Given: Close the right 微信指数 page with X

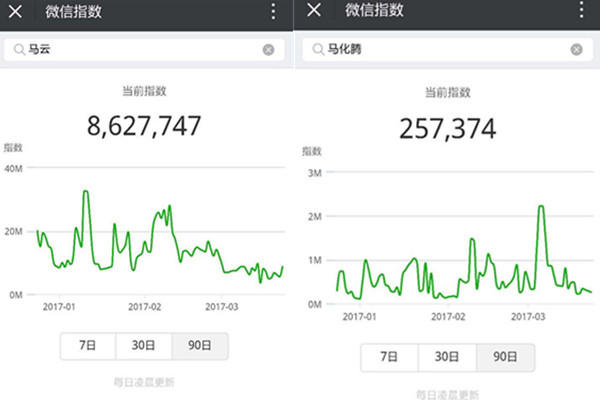Looking at the screenshot, I should tap(314, 10).
